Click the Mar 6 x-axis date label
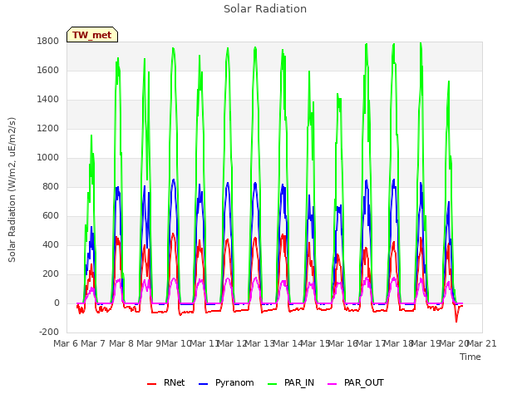 point(66,343)
